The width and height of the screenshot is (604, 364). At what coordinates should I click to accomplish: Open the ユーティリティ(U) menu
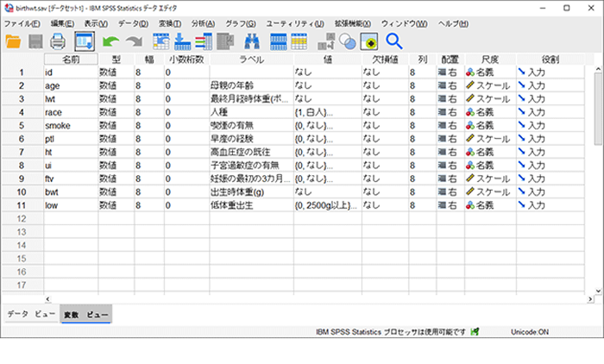(295, 24)
